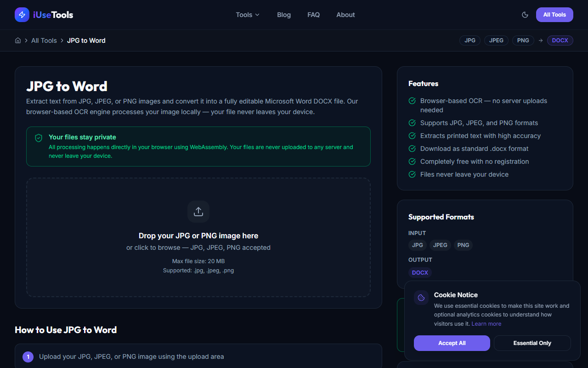Click the iUseTools lightning bolt logo icon

(x=22, y=14)
